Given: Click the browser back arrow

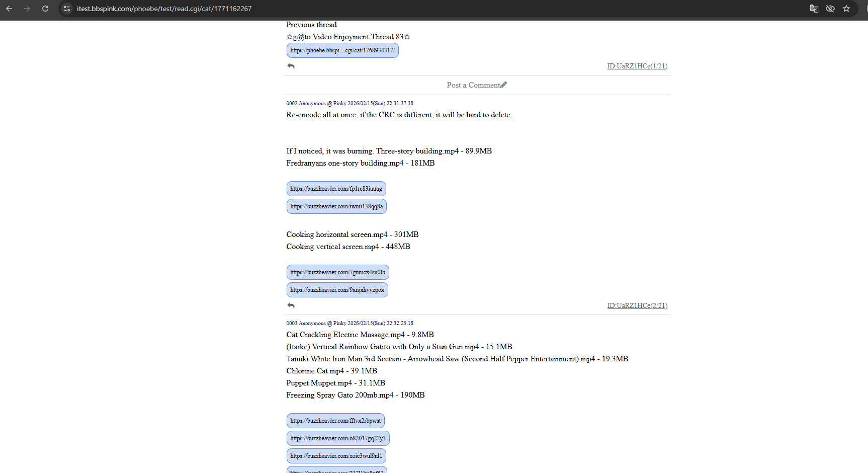Looking at the screenshot, I should 9,9.
